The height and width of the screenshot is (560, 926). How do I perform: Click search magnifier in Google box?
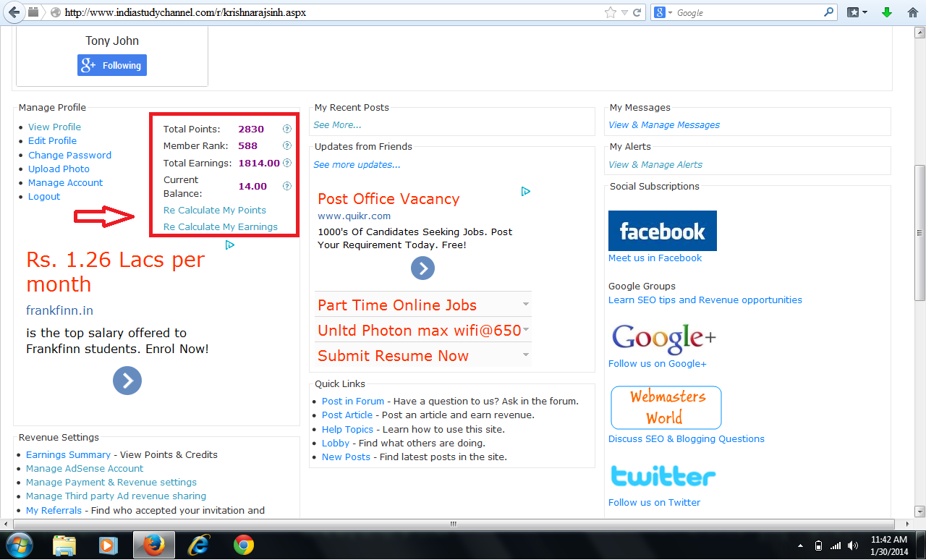[829, 12]
